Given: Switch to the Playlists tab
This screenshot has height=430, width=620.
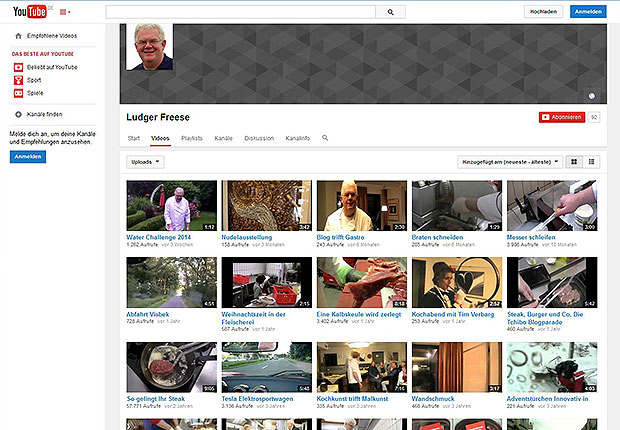Looking at the screenshot, I should [x=192, y=137].
